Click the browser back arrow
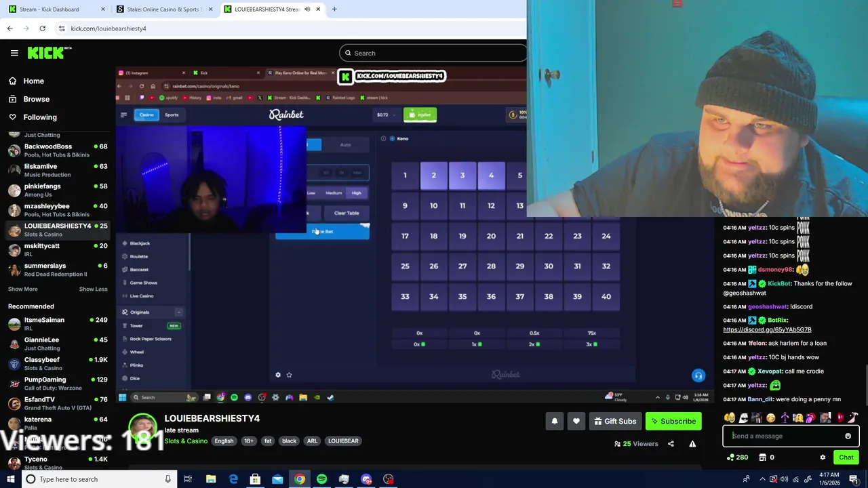The width and height of the screenshot is (868, 488). point(9,28)
